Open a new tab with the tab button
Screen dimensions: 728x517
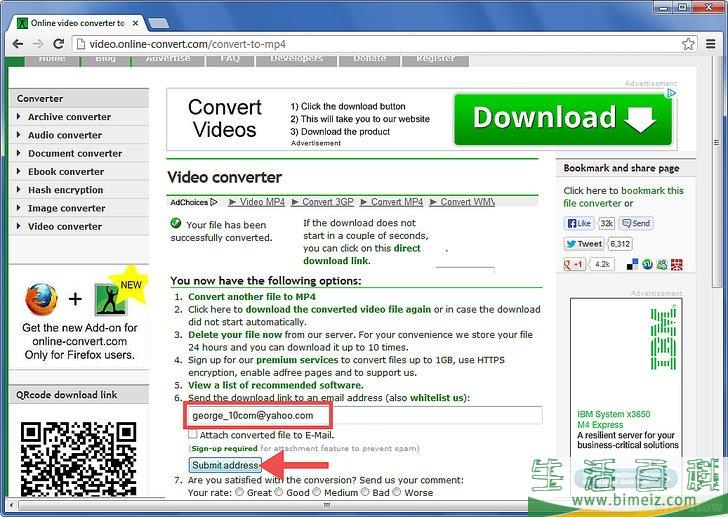158,23
